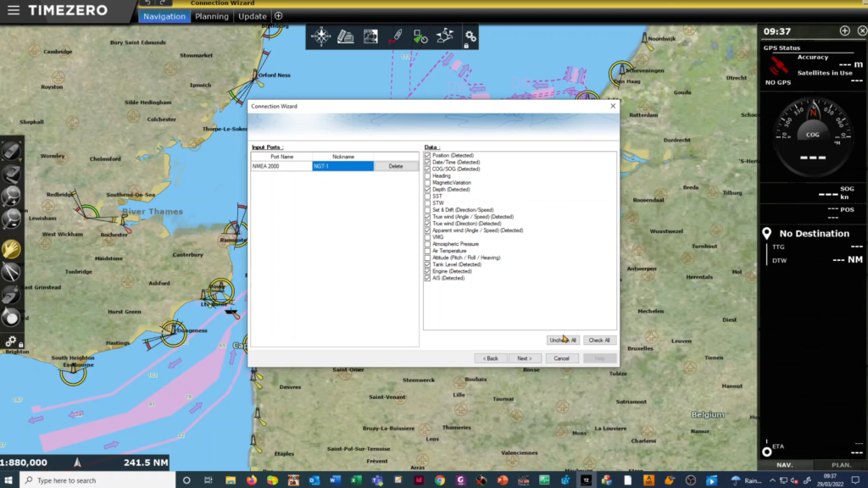Expand the plus menu beside Update

click(280, 15)
